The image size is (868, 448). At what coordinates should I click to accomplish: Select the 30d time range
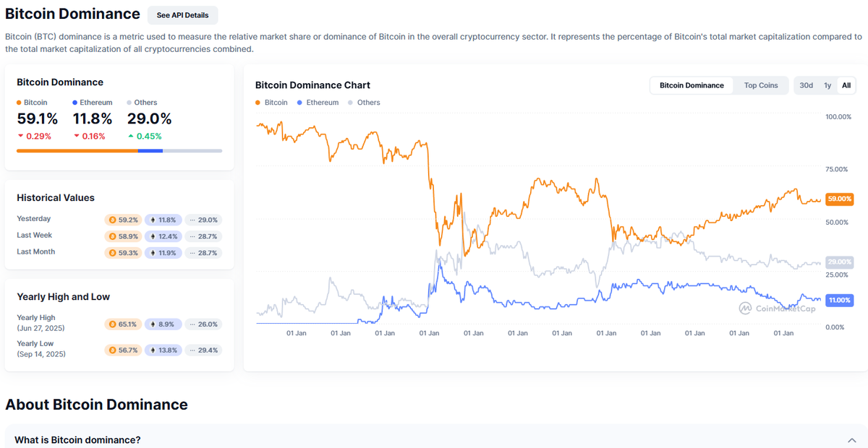coord(806,85)
